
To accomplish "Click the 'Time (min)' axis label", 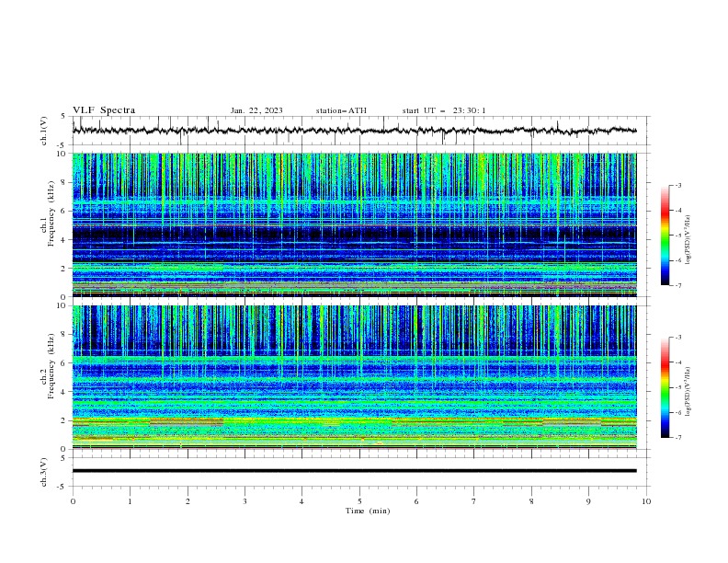I will [x=368, y=511].
